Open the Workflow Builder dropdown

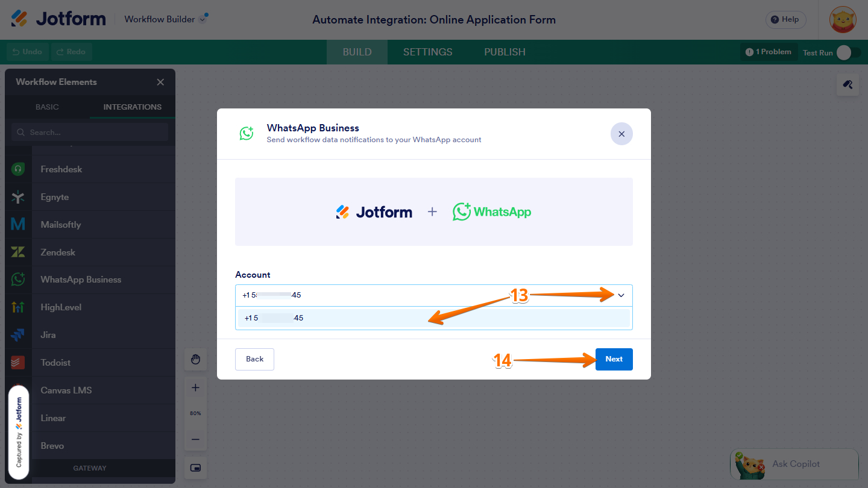point(166,19)
